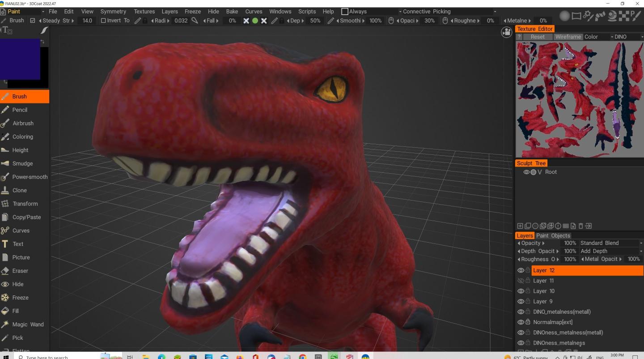The image size is (644, 359).
Task: Activate the Transform tool
Action: [x=25, y=204]
